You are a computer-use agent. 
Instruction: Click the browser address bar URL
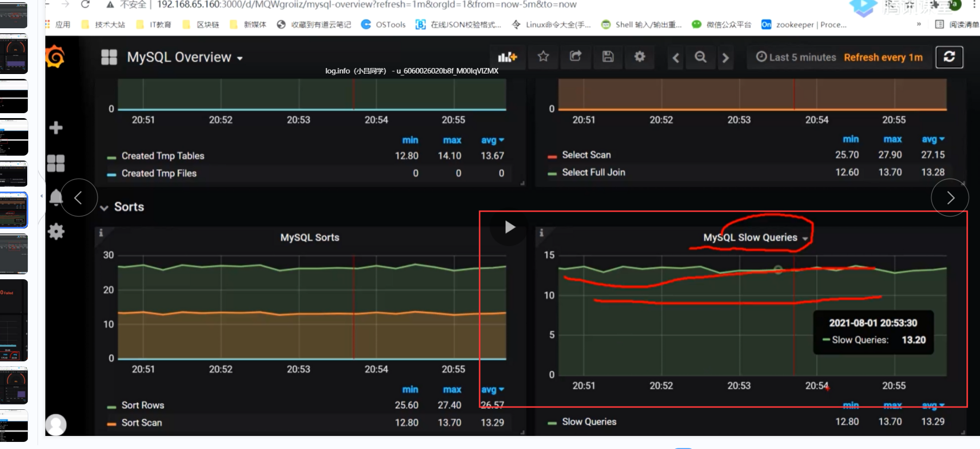tap(367, 4)
